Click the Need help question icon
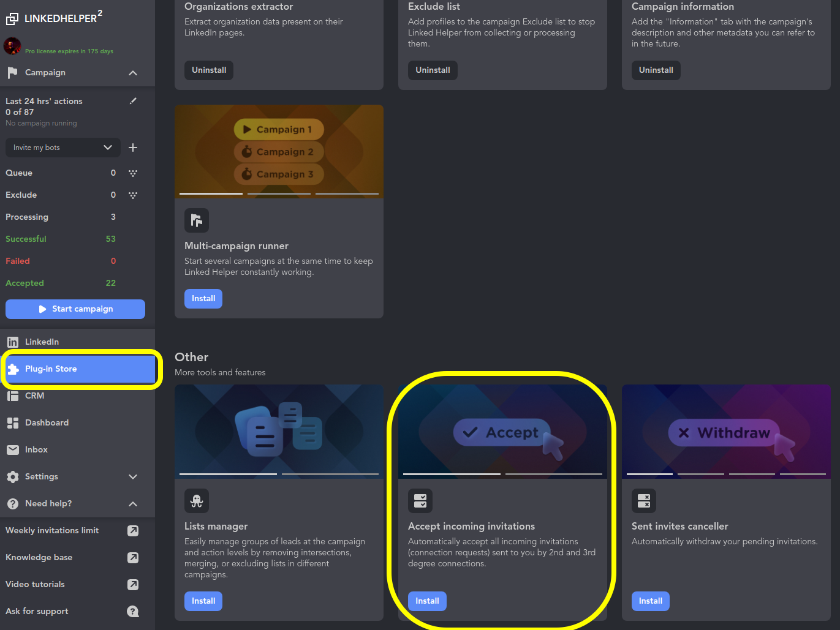 [12, 504]
